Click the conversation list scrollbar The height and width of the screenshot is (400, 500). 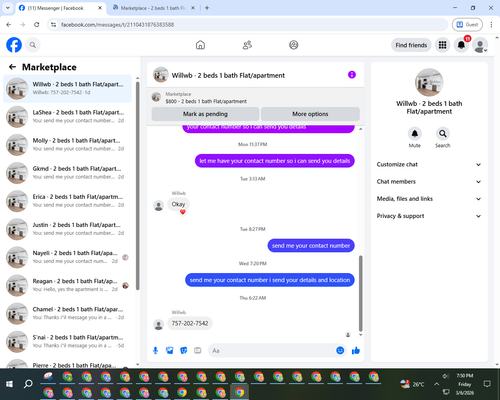(137, 185)
